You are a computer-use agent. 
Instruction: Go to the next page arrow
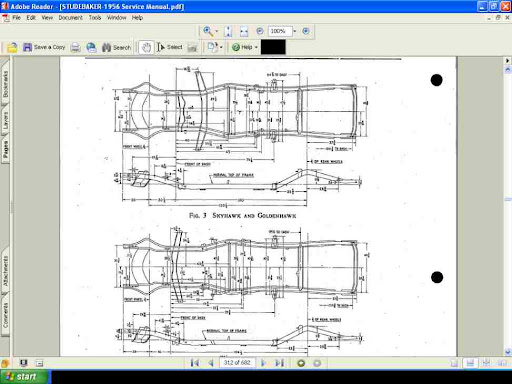pos(263,363)
